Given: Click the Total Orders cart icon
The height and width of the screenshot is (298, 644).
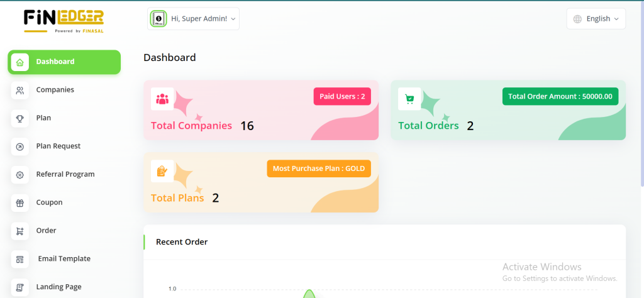Looking at the screenshot, I should (409, 99).
